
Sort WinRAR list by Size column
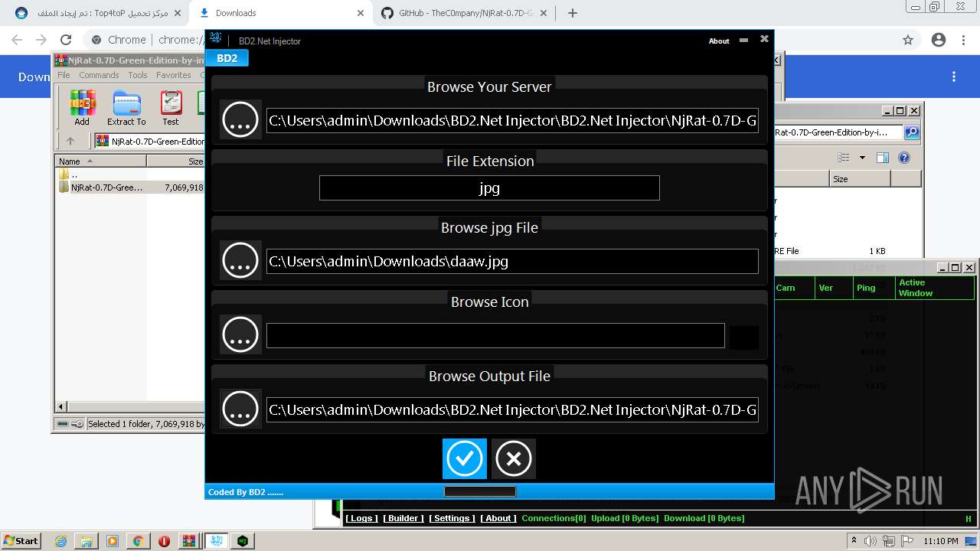(176, 161)
